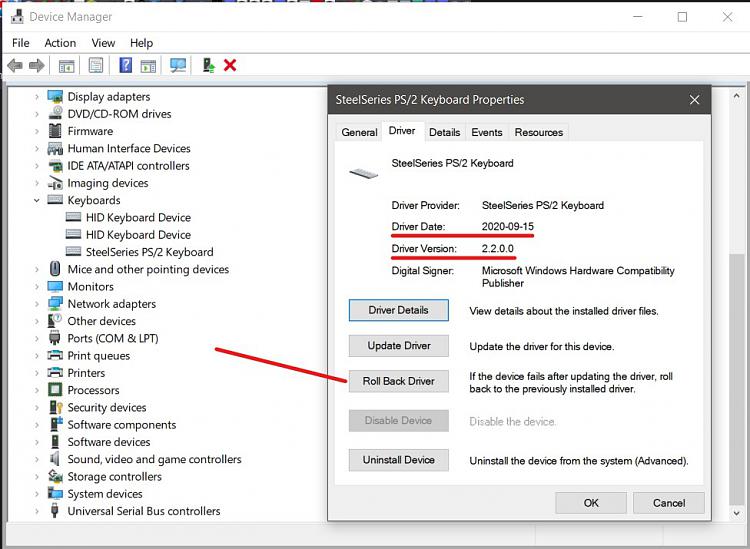Click the scrollbar up arrow

[736, 96]
